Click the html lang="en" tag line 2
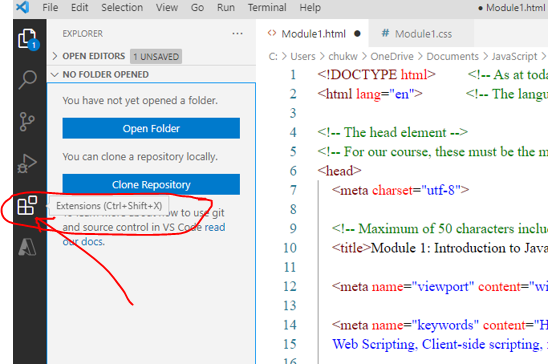This screenshot has height=364, width=548. [x=370, y=94]
